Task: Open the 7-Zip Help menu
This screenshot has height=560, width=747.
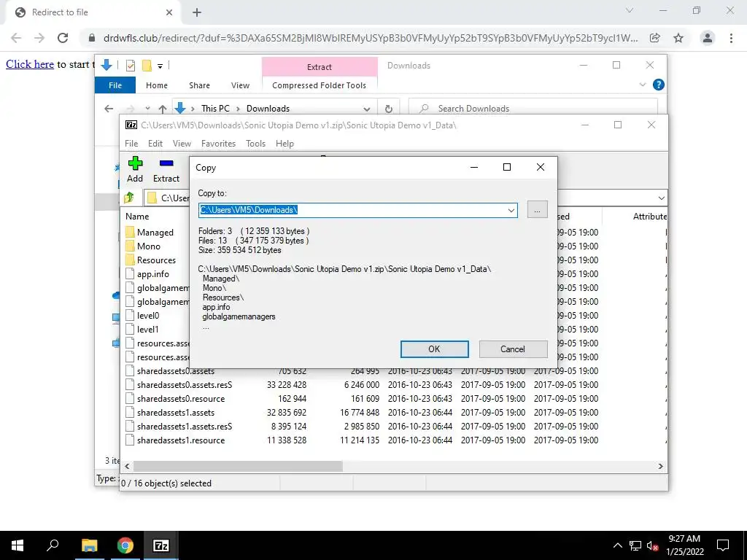Action: [x=285, y=144]
